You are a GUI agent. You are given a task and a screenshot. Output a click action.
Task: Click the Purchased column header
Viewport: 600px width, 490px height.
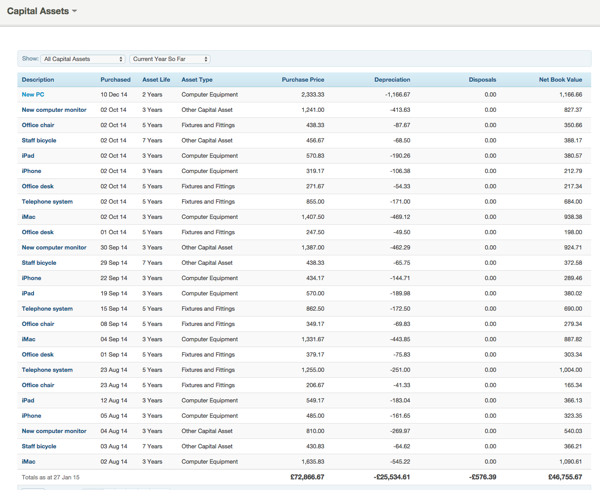[115, 79]
